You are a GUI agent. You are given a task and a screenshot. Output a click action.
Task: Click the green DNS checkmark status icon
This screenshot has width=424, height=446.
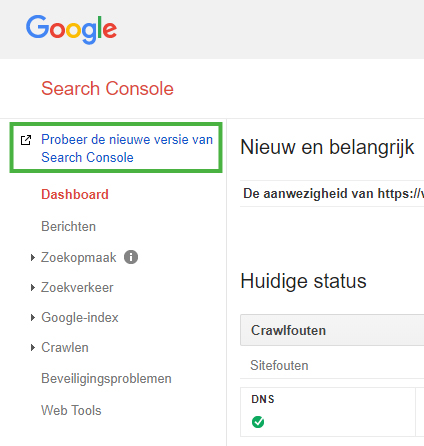click(x=258, y=422)
